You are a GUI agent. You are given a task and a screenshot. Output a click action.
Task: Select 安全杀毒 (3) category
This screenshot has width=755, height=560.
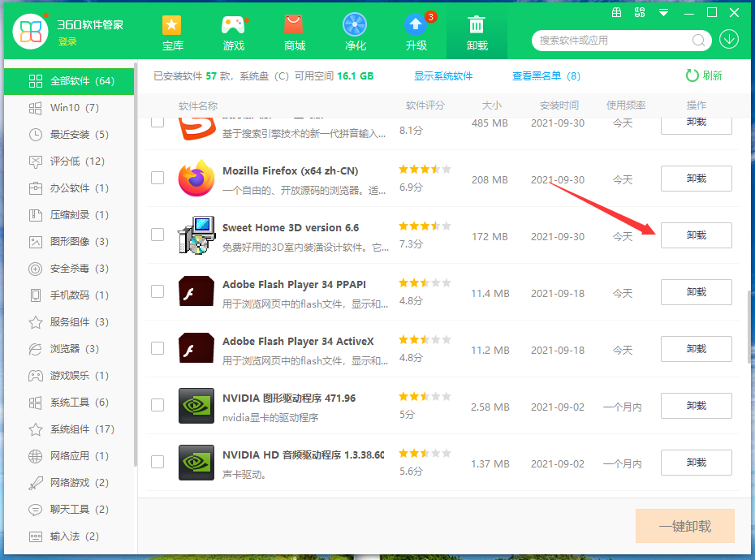69,269
